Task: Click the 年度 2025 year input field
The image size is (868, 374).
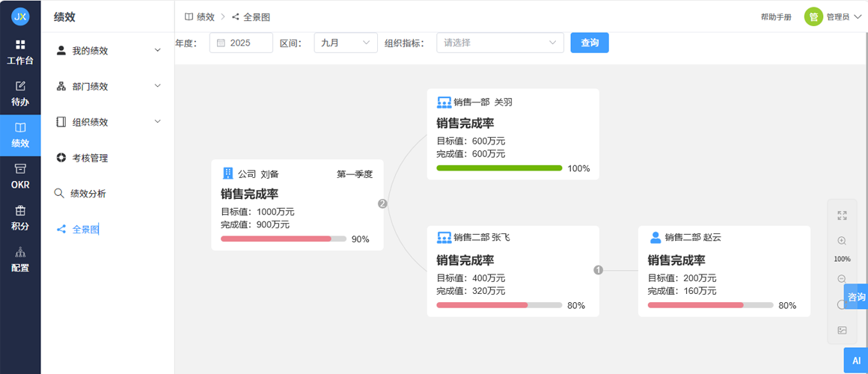Action: (x=241, y=43)
